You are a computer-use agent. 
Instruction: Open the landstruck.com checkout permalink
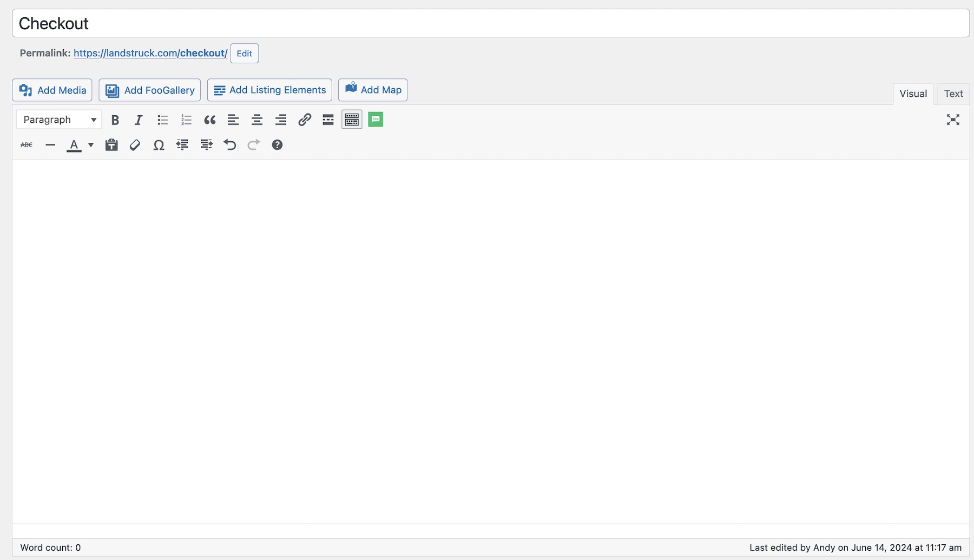(150, 53)
